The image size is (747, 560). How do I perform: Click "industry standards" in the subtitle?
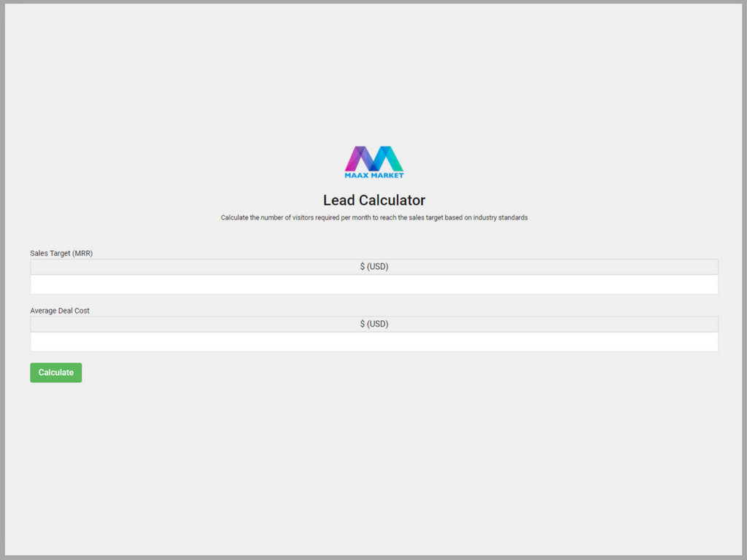coord(500,218)
